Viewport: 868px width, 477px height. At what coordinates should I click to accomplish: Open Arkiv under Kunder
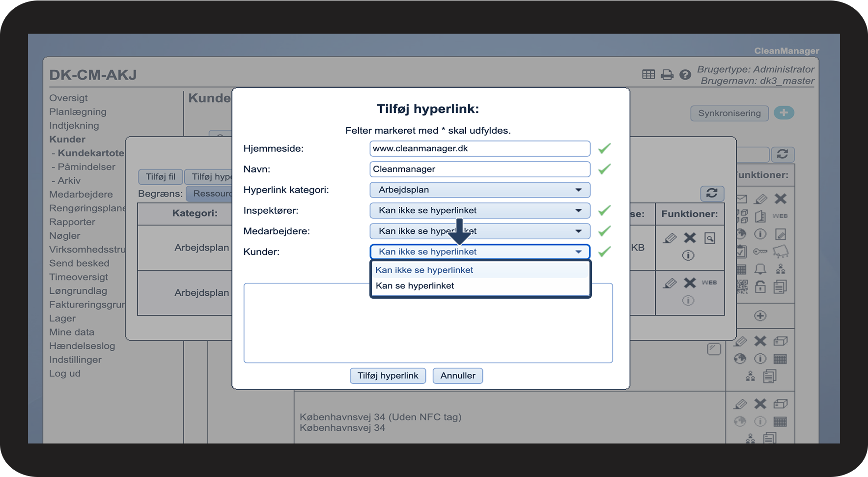[69, 180]
